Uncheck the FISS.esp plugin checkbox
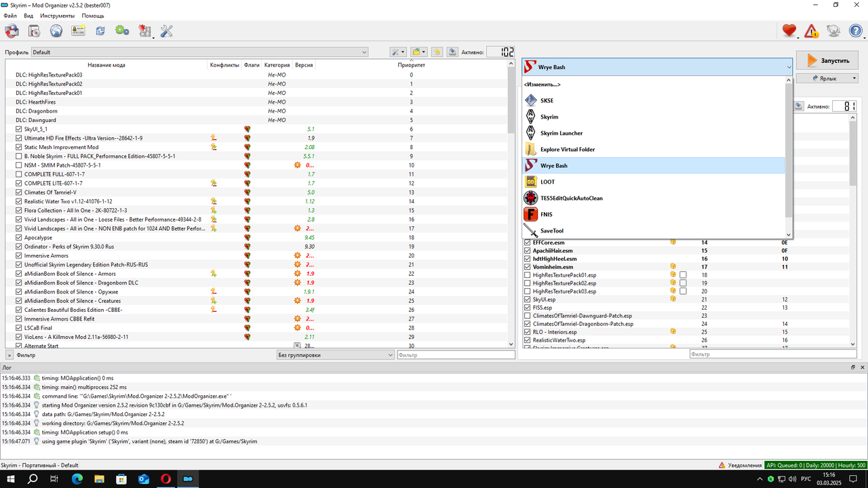Viewport: 868px width, 488px height. point(528,307)
